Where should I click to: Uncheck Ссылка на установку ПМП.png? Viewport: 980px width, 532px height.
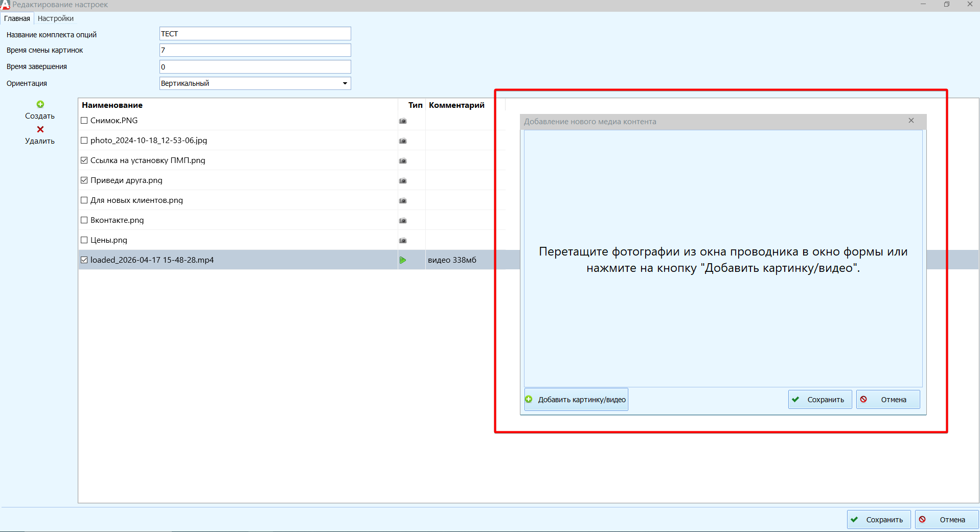tap(84, 160)
